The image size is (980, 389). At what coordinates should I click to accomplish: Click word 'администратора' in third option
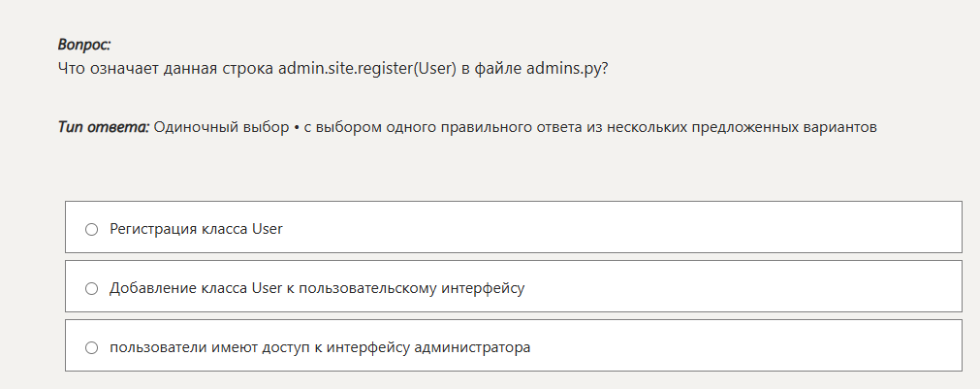pyautogui.click(x=472, y=347)
